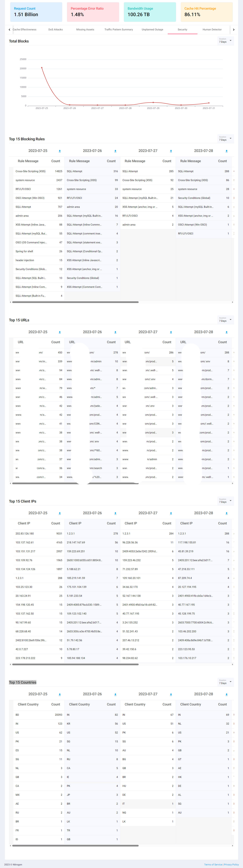
Task: Click the countries table horizontal scrollbar
Action: tap(75, 845)
